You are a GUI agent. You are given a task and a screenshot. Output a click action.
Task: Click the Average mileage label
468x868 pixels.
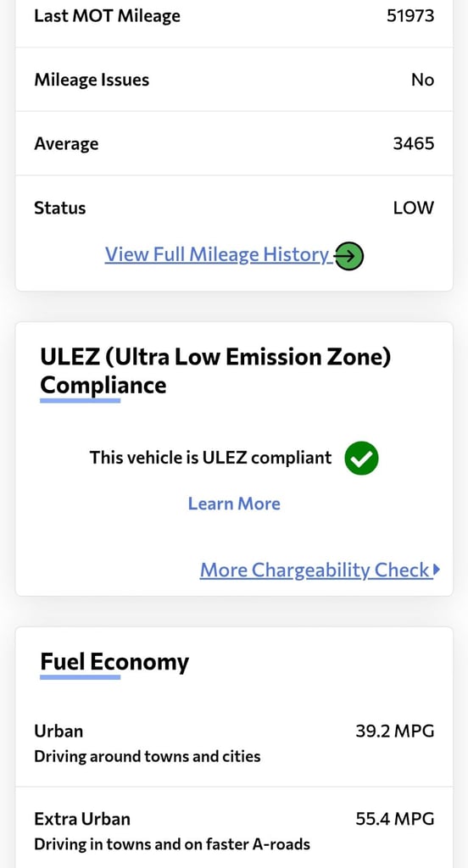[66, 144]
